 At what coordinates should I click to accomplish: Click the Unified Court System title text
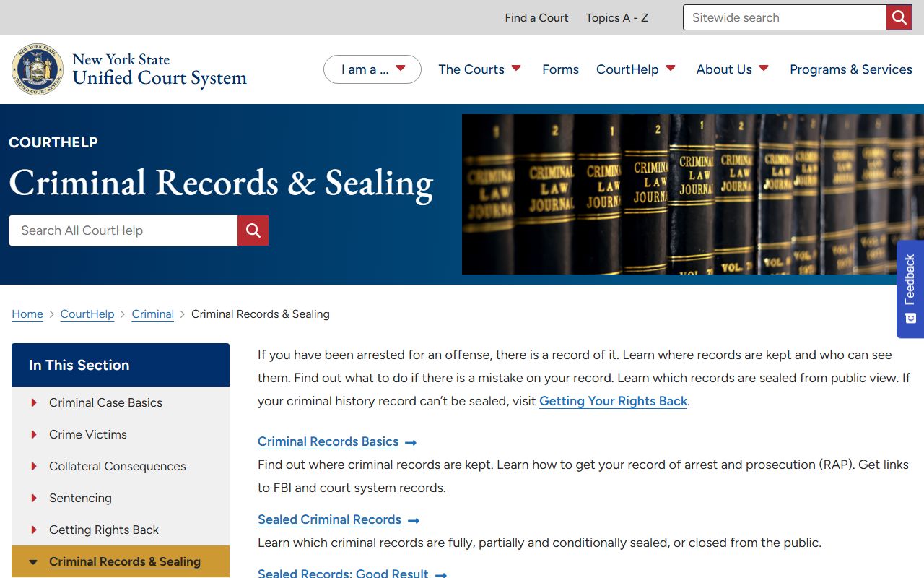160,78
